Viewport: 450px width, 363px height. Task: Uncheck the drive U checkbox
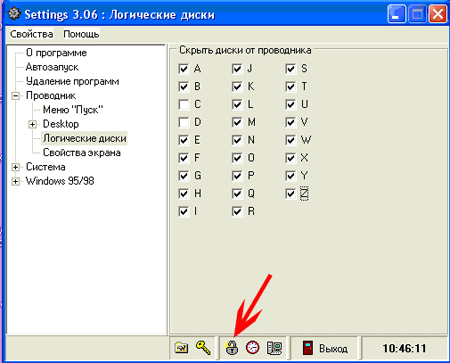(291, 104)
